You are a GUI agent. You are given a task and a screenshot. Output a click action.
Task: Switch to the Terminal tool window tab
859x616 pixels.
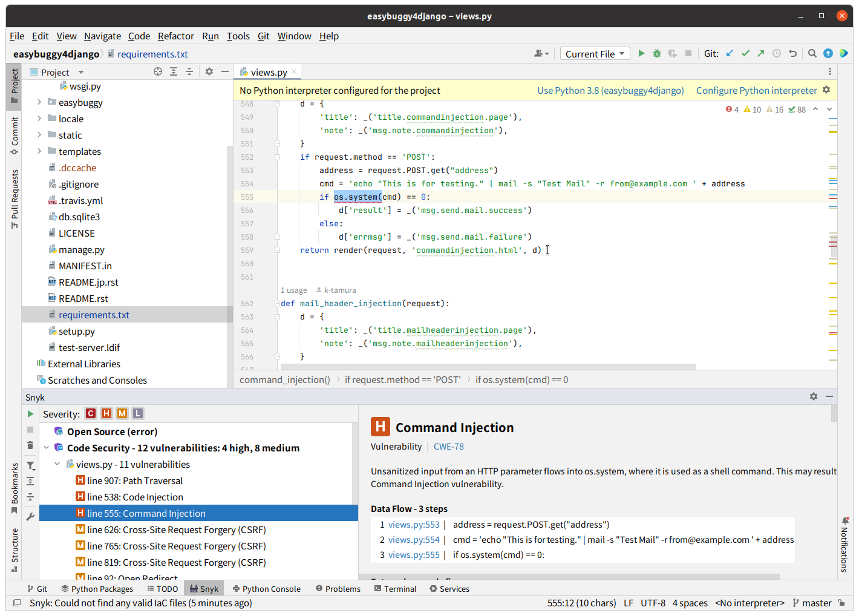tap(395, 588)
